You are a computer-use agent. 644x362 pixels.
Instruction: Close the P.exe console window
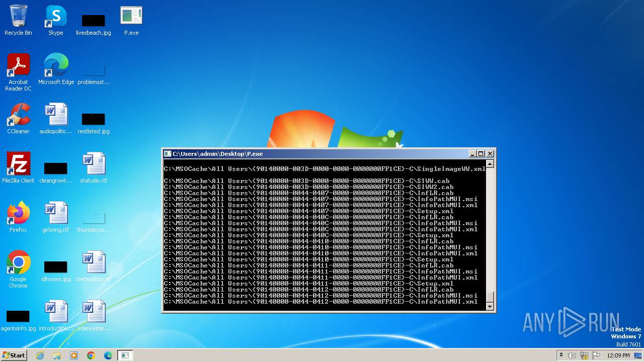(x=490, y=154)
